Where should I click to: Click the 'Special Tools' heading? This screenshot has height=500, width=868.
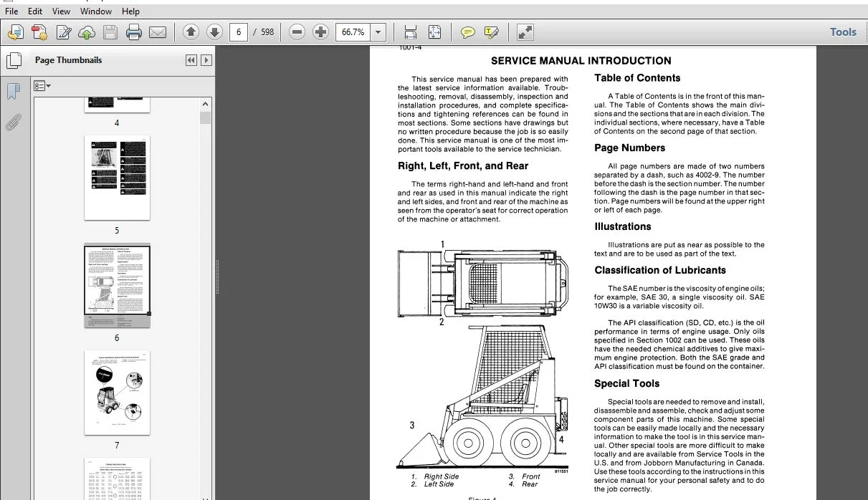pos(626,383)
